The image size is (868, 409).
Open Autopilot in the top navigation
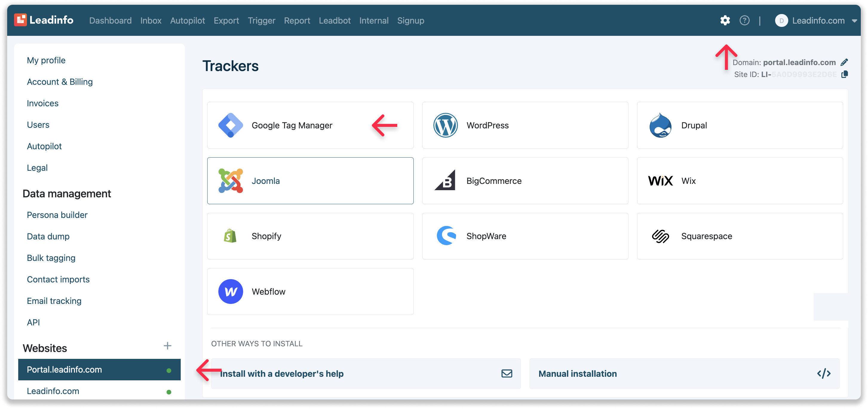coord(187,21)
